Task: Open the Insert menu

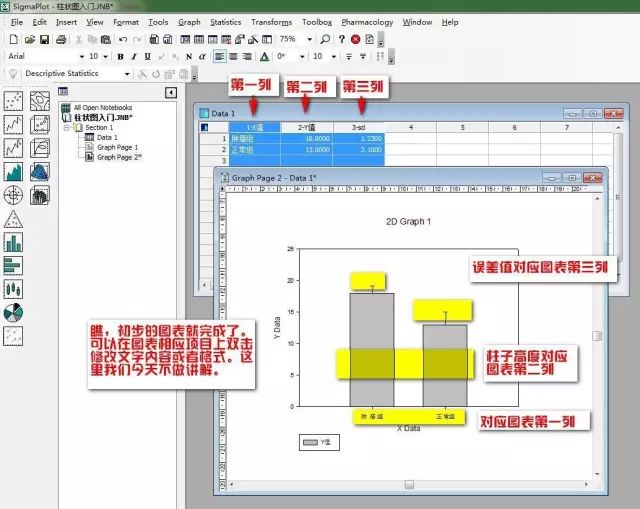Action: coord(66,22)
